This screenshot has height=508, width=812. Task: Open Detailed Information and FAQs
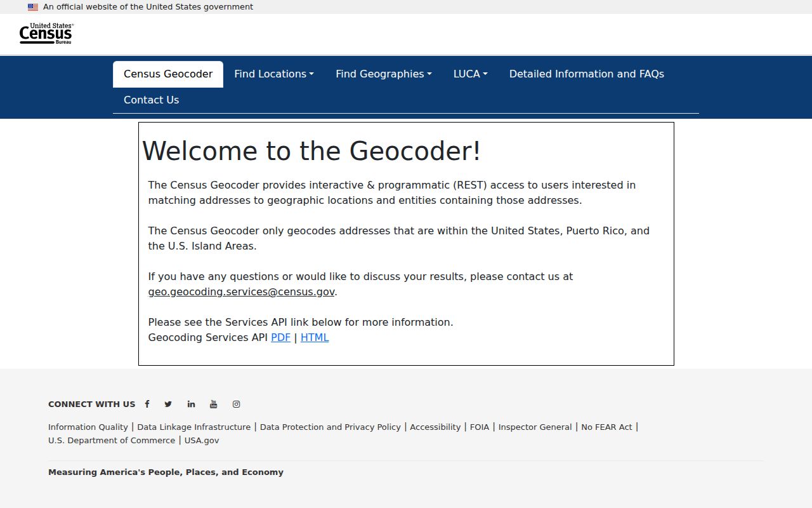tap(587, 74)
